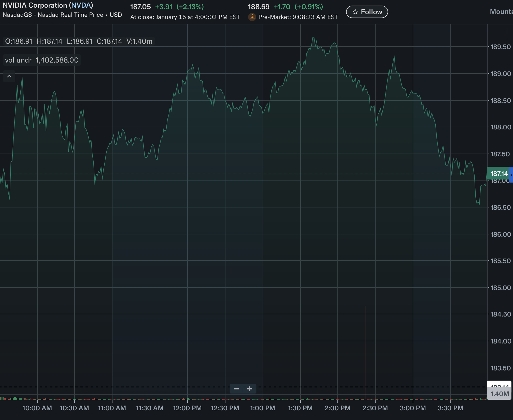The height and width of the screenshot is (420, 513).
Task: Click the OHLC values legend
Action: (x=79, y=41)
